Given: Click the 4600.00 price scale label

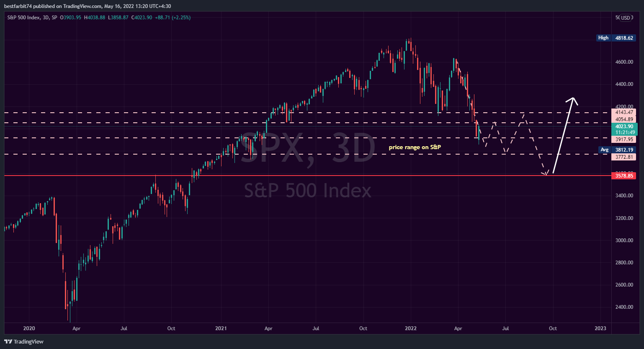Looking at the screenshot, I should point(624,62).
